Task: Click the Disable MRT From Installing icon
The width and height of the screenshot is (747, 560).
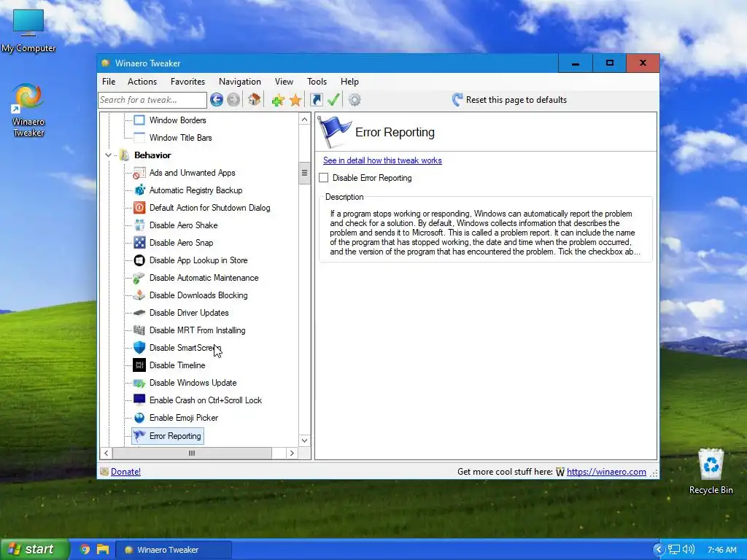Action: (139, 330)
